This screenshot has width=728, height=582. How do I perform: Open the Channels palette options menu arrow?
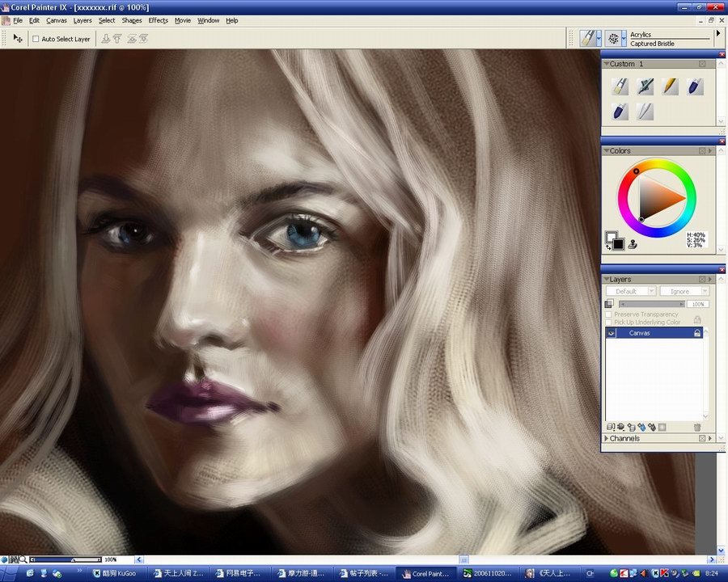710,438
